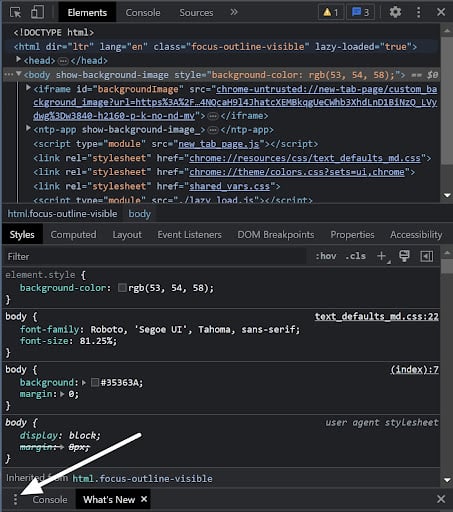Open the customize DevTools three-dot menu

[419, 12]
